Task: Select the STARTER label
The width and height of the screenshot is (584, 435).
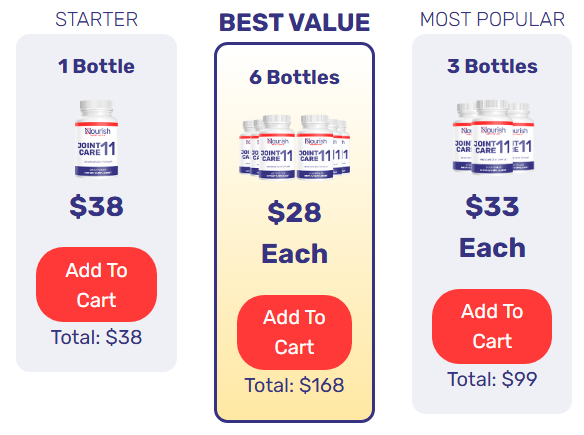Action: click(x=96, y=19)
